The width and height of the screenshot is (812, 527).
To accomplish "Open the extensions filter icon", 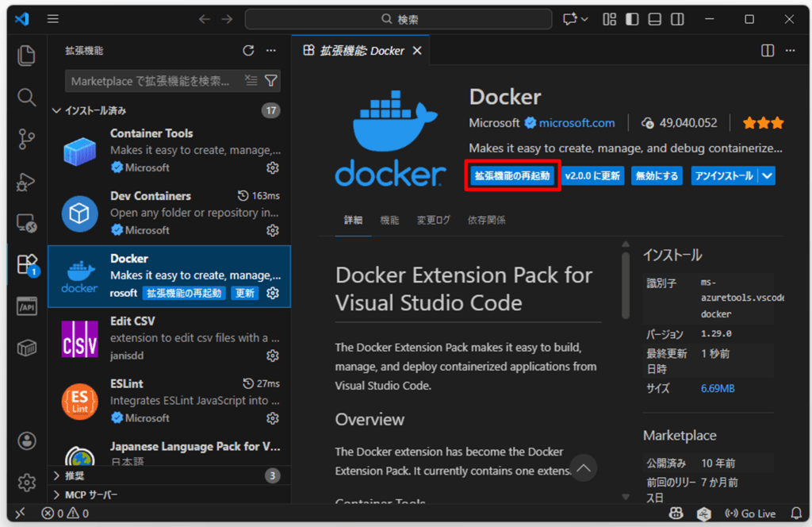I will 270,80.
